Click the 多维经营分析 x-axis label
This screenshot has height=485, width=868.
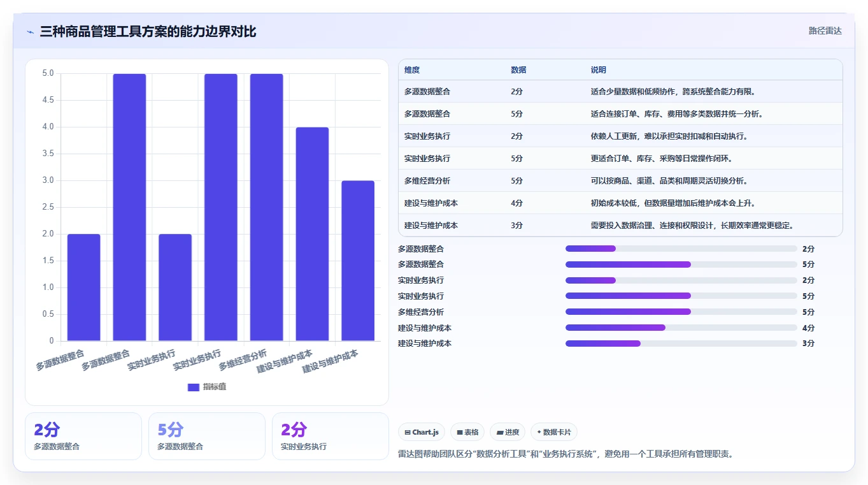pos(243,361)
